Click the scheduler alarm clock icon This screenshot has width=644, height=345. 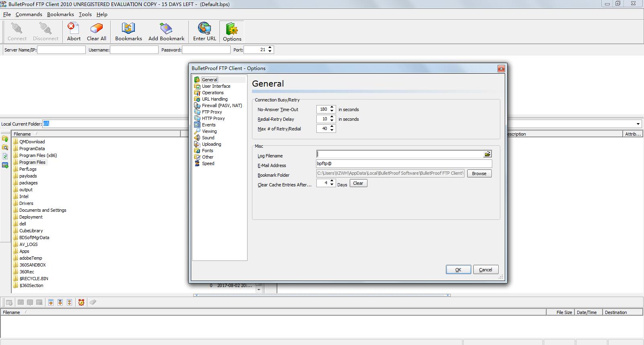pyautogui.click(x=81, y=302)
